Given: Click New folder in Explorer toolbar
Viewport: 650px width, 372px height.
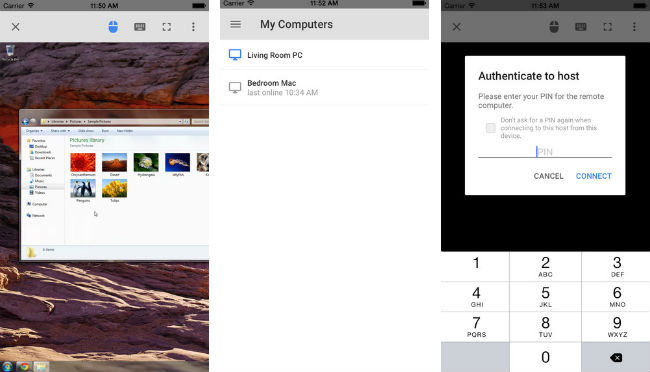Looking at the screenshot, I should point(125,131).
